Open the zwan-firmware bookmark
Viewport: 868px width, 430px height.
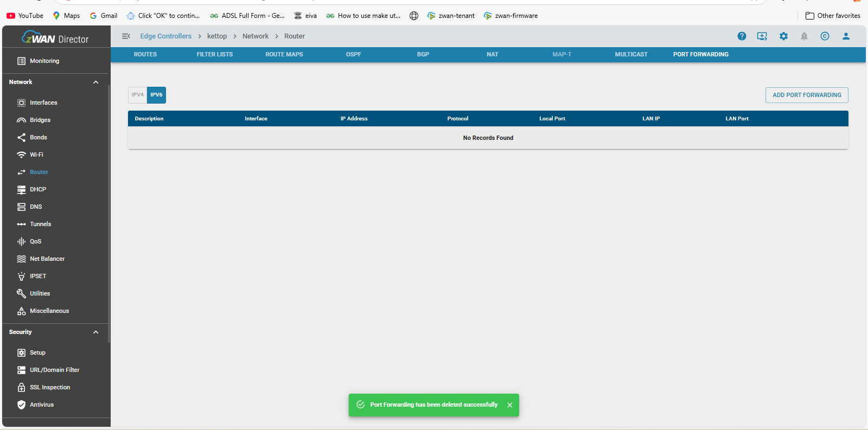click(516, 16)
